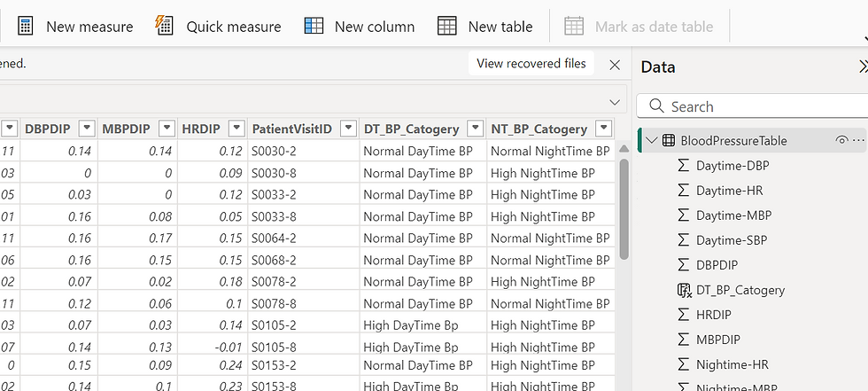Click HRDIP value 0.24 cell

(x=213, y=365)
